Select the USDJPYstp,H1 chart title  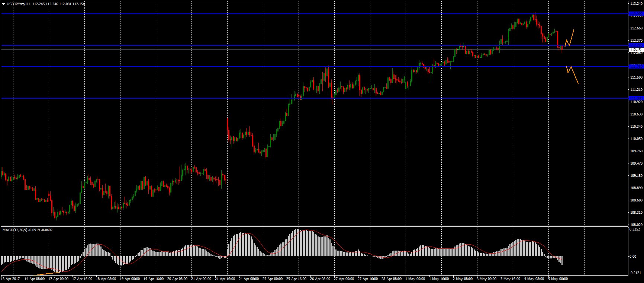click(x=19, y=4)
